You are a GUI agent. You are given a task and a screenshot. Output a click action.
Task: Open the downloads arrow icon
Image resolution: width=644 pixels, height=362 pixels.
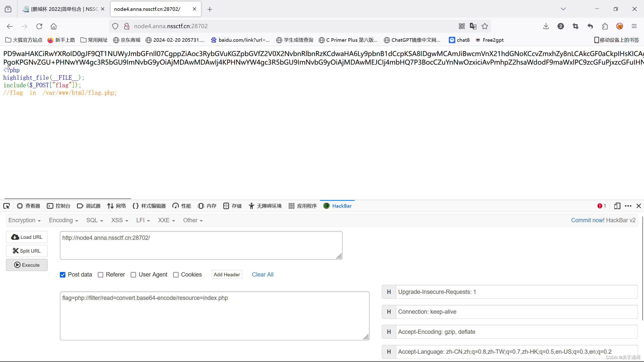[546, 26]
